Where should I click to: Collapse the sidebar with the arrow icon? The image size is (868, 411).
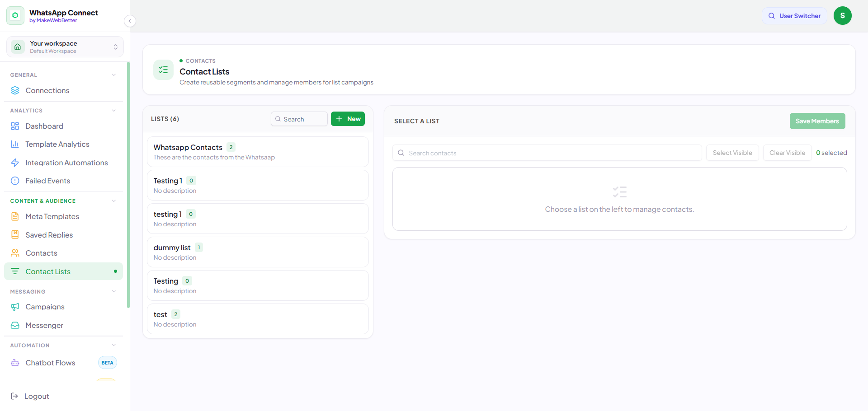click(130, 21)
